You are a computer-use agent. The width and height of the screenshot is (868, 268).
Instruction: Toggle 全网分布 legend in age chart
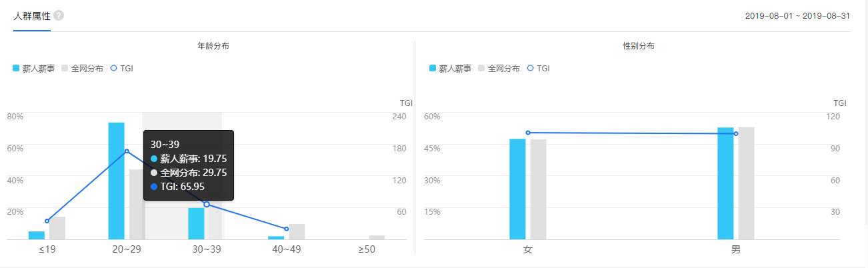click(82, 68)
